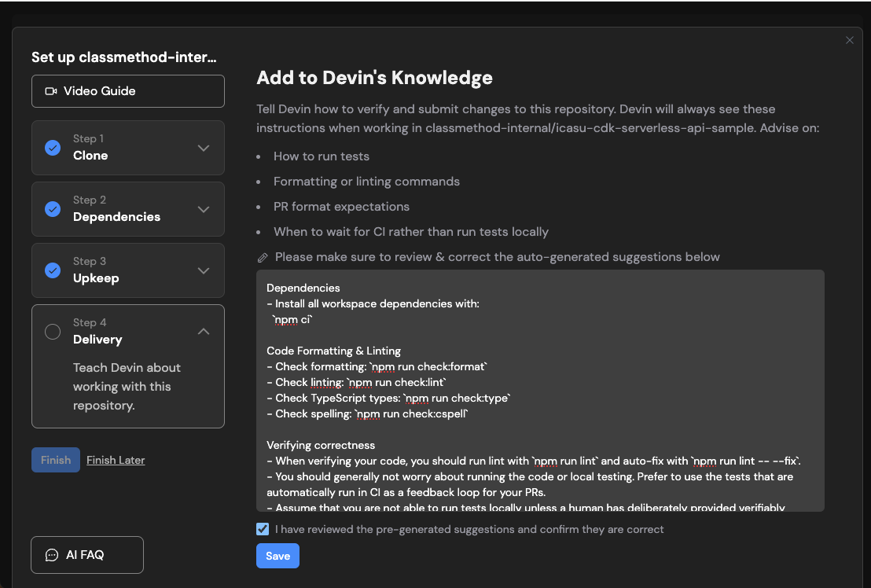Click 'How to run tests' bullet
Screen dimensions: 871x588
tap(321, 156)
